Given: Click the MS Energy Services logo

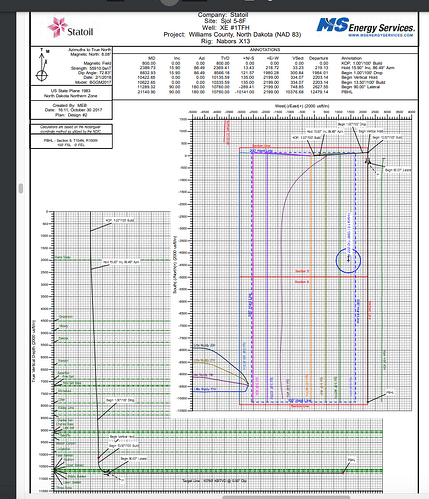Looking at the screenshot, I should [365, 27].
